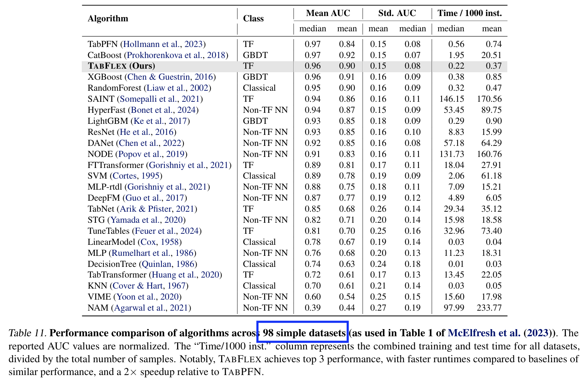Screen dimensions: 588x385
Task: Click 'GBDT' class in the CatBoost row
Action: [255, 55]
